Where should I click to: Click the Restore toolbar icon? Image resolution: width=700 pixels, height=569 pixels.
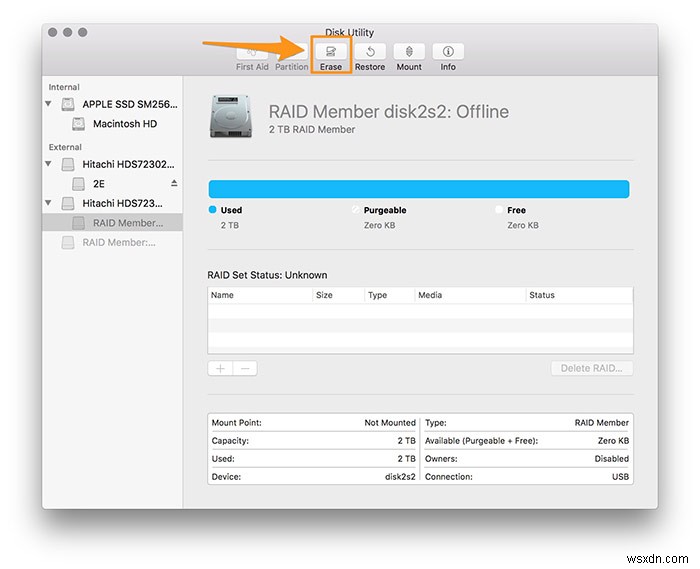(x=370, y=52)
